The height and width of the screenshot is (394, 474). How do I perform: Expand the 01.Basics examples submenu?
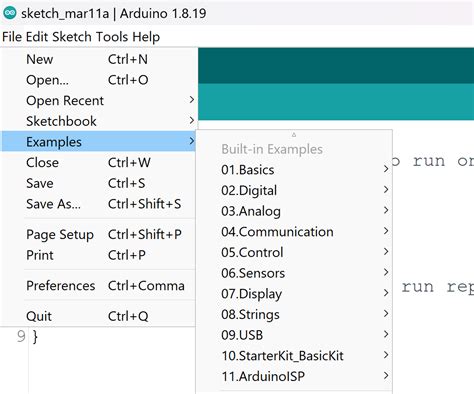coord(294,170)
